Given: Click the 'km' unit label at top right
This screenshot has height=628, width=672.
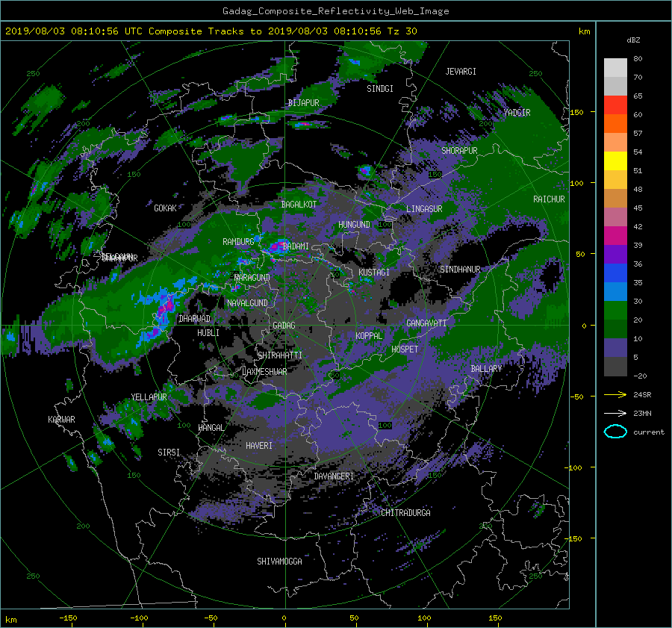Looking at the screenshot, I should click(584, 31).
